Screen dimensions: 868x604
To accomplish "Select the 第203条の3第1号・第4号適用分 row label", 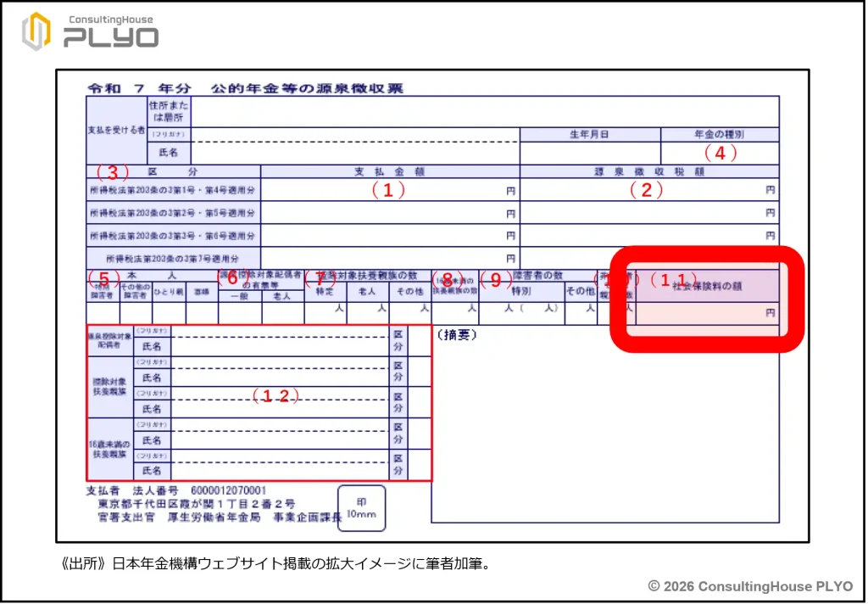I will 173,191.
